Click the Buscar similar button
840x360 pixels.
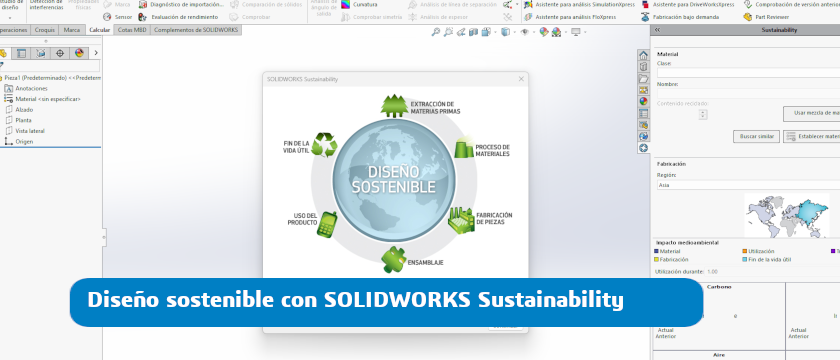tap(756, 137)
